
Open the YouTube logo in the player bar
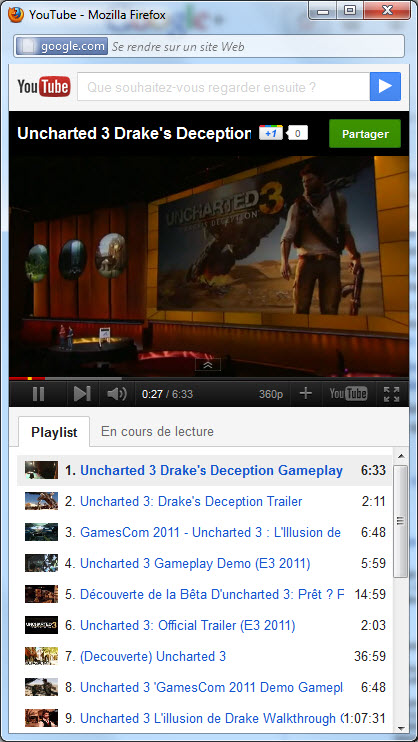pos(348,394)
